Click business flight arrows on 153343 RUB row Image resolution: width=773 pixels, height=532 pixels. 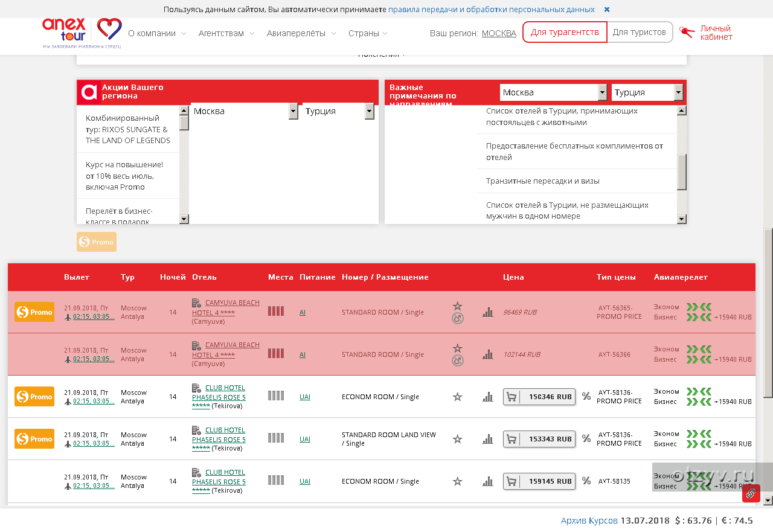pyautogui.click(x=699, y=444)
